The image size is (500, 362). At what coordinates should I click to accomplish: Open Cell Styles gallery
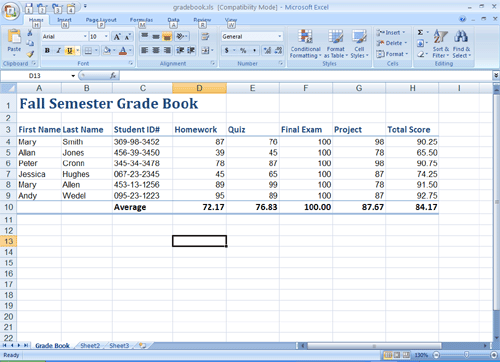click(359, 43)
